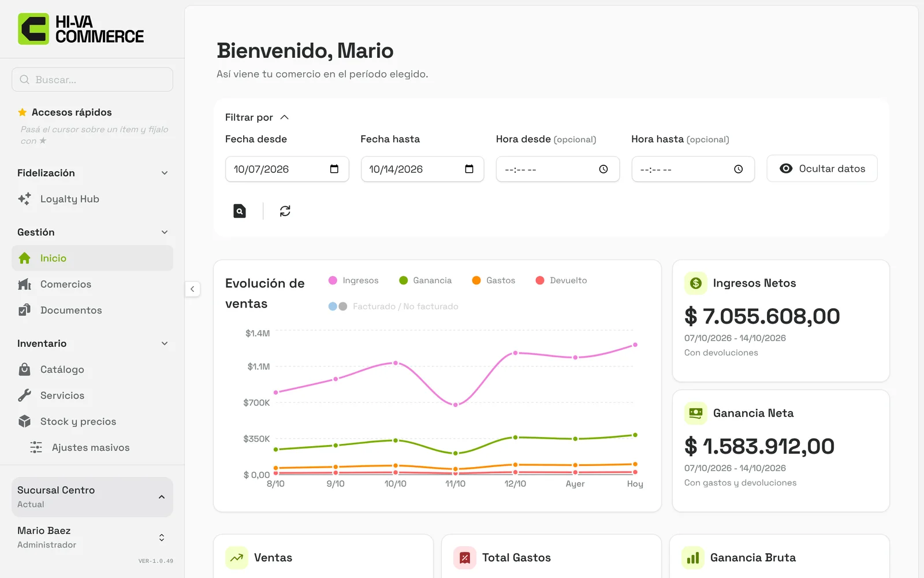Image resolution: width=924 pixels, height=578 pixels.
Task: Click the search document icon under filters
Action: pyautogui.click(x=240, y=211)
